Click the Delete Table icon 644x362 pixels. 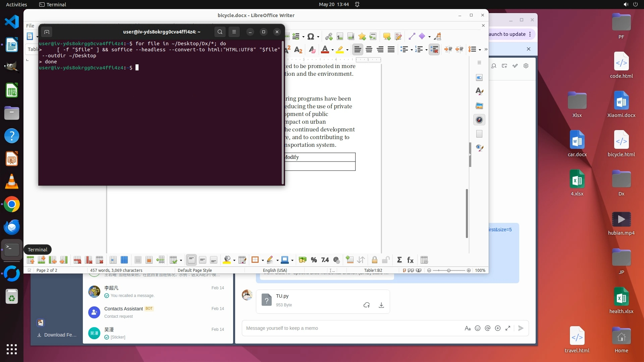[x=100, y=260]
